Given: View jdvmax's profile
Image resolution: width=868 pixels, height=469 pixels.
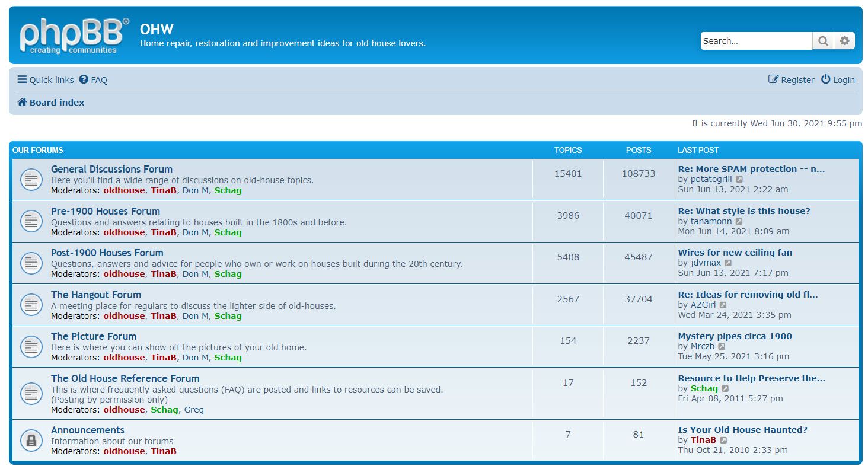Looking at the screenshot, I should tap(706, 263).
